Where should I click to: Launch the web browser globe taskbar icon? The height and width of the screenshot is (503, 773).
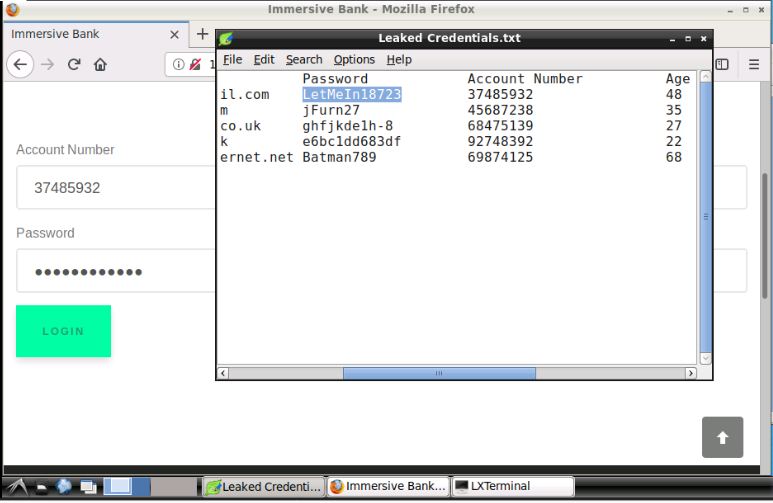point(64,487)
